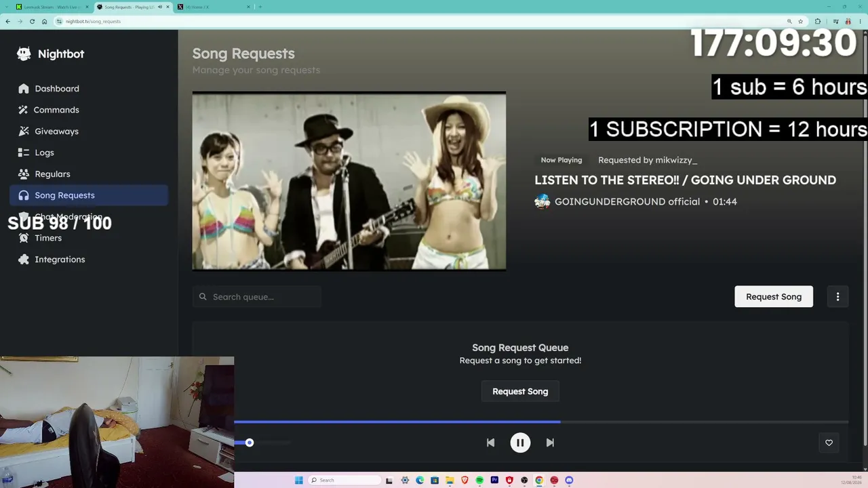Click the LISTEN TO THE STEREO!! song title
868x488 pixels.
685,180
